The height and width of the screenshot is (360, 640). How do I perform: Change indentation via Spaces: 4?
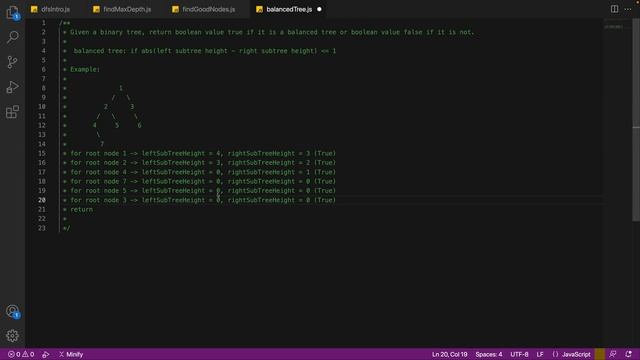coord(489,354)
